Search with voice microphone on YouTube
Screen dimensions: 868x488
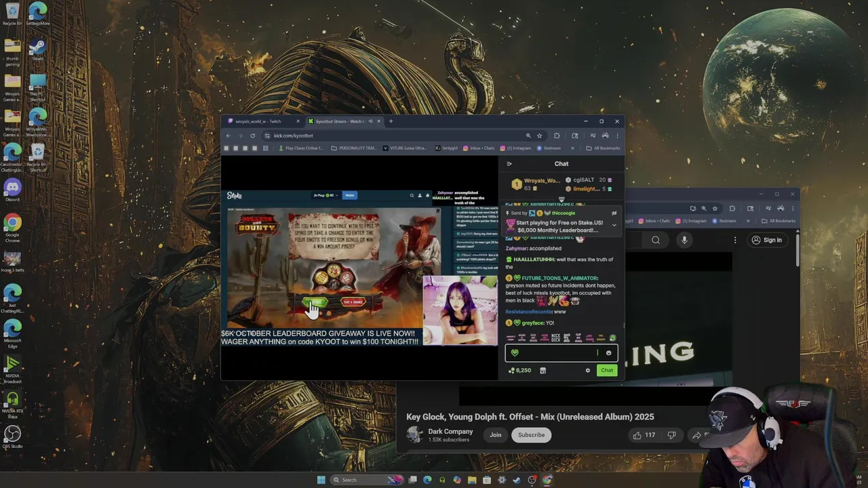684,240
